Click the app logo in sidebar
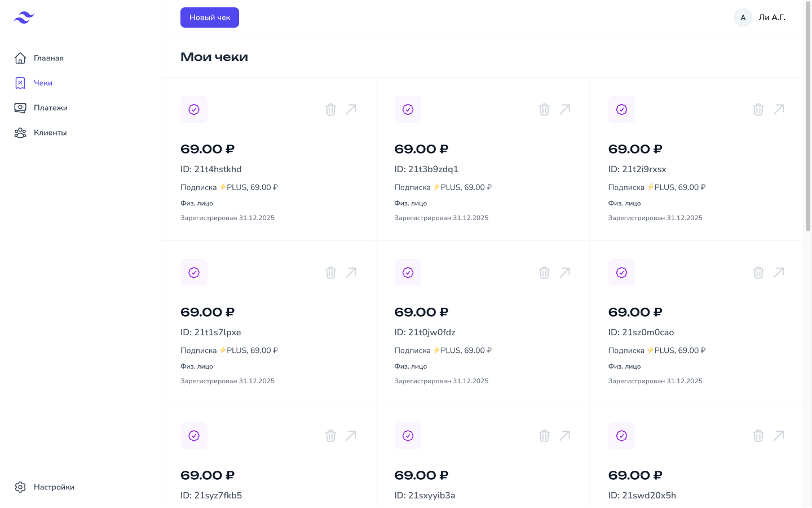 [24, 17]
